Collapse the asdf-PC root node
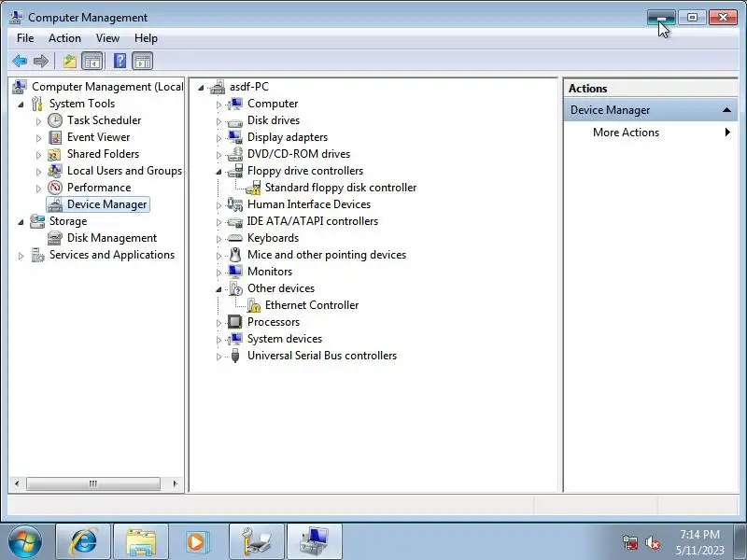This screenshot has height=560, width=747. 201,88
